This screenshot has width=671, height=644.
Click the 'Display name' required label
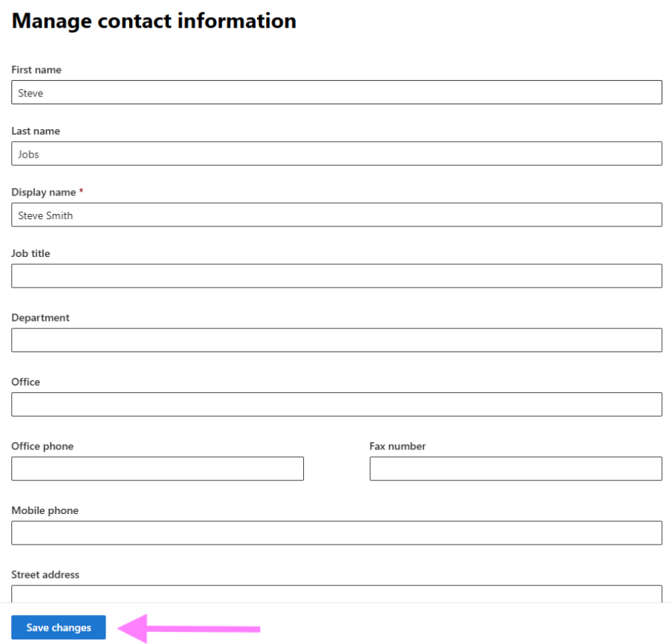point(44,192)
